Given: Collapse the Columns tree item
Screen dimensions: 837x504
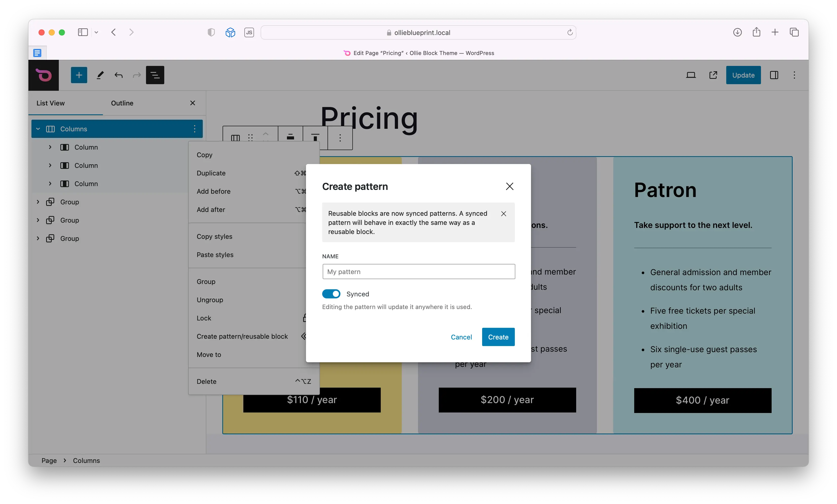Looking at the screenshot, I should (38, 129).
